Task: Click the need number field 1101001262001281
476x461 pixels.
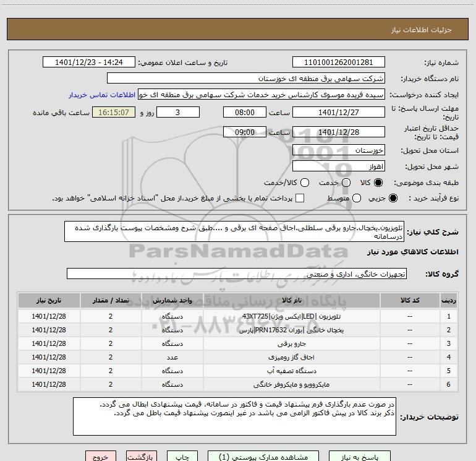Action: [x=338, y=62]
